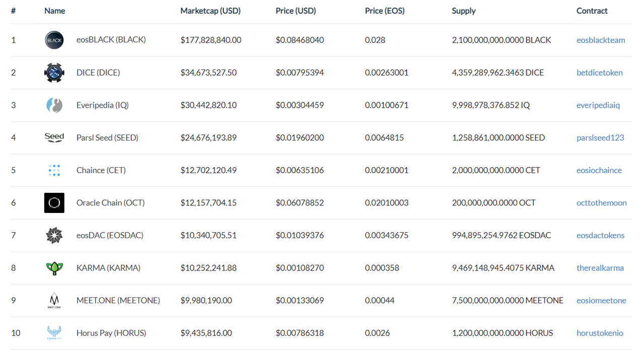The width and height of the screenshot is (644, 353).
Task: Click the eosDAC star logo icon
Action: [54, 235]
